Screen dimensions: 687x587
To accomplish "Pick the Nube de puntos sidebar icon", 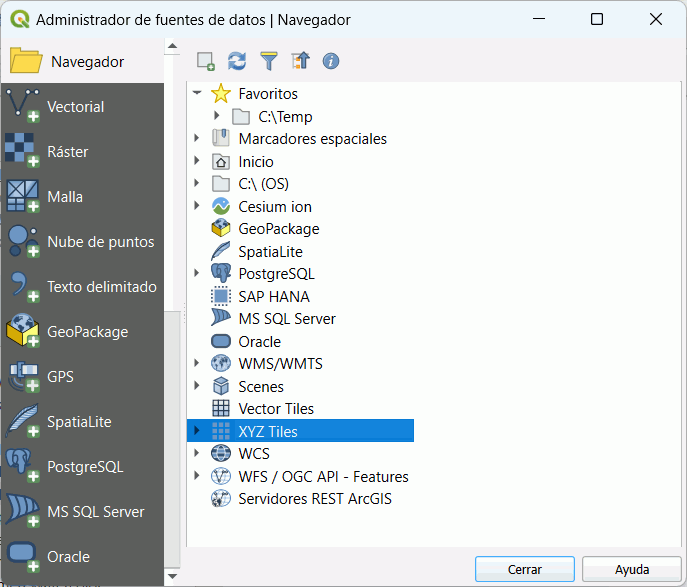I will coord(23,241).
